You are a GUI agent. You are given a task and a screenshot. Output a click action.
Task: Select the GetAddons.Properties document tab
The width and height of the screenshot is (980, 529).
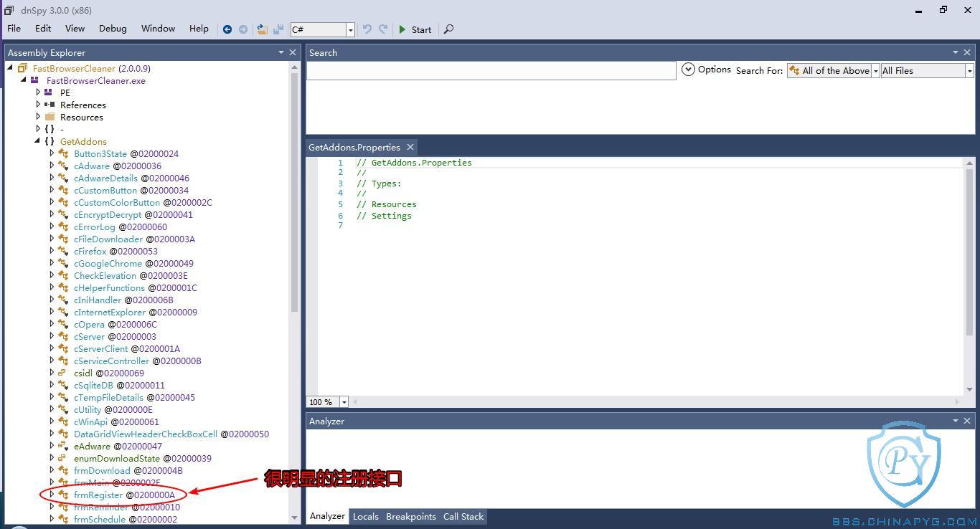pyautogui.click(x=354, y=147)
